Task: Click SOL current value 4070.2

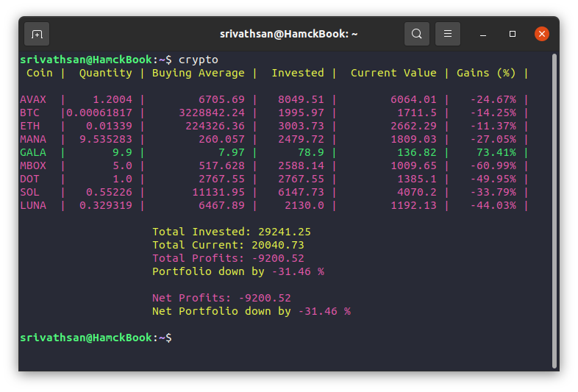Action: (416, 193)
